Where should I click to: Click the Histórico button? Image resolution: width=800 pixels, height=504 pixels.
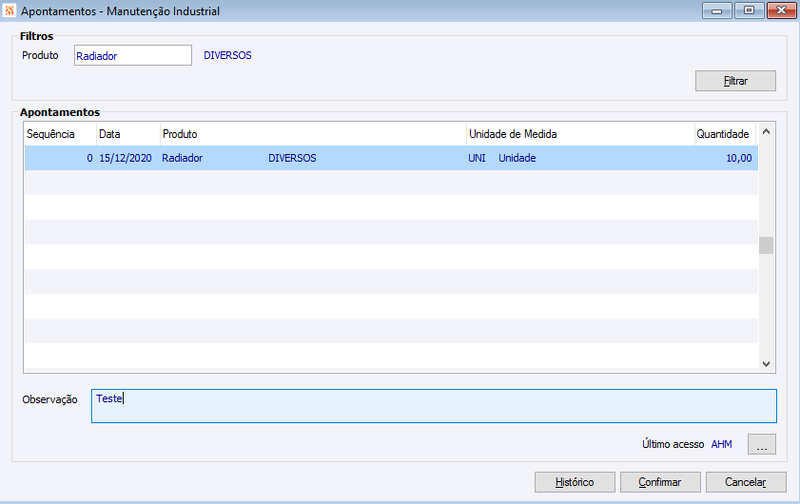[x=574, y=482]
